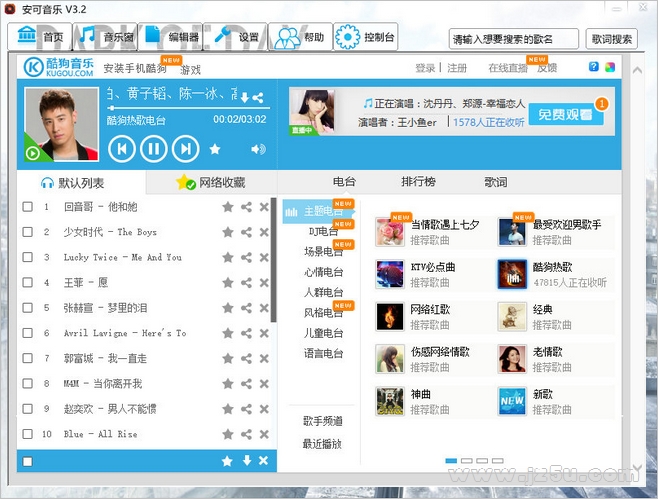The height and width of the screenshot is (499, 658).
Task: Switch to the 网络收藏 tab
Action: click(211, 183)
